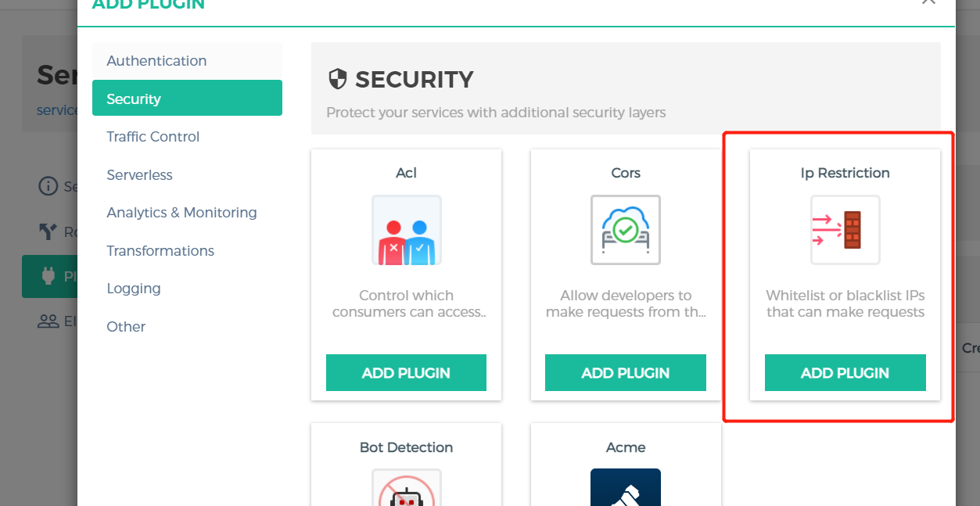Image resolution: width=980 pixels, height=506 pixels.
Task: Open the Authentication plugin category
Action: point(156,61)
